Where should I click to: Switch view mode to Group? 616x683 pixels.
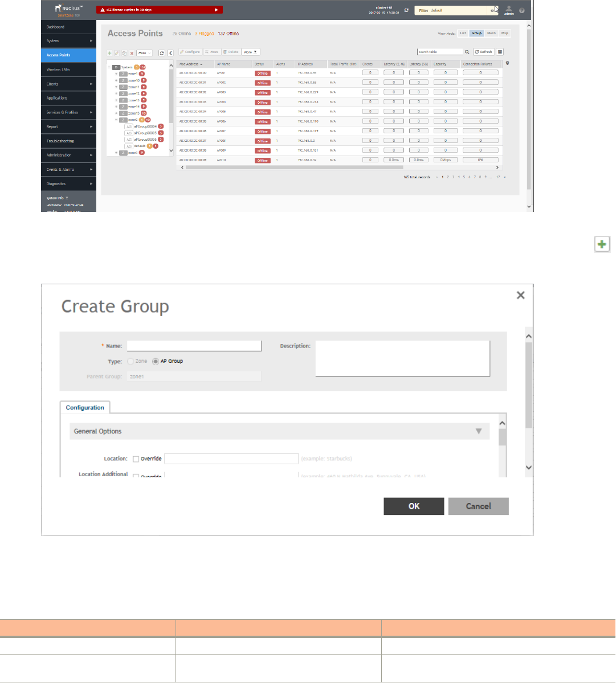[476, 33]
